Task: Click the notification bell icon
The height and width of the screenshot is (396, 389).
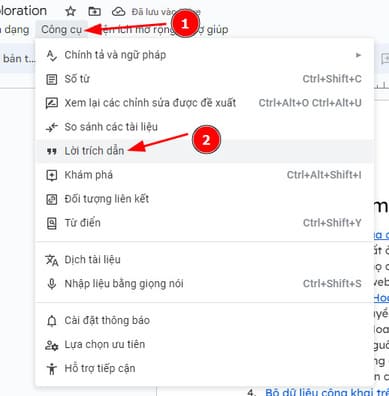Action: click(51, 321)
